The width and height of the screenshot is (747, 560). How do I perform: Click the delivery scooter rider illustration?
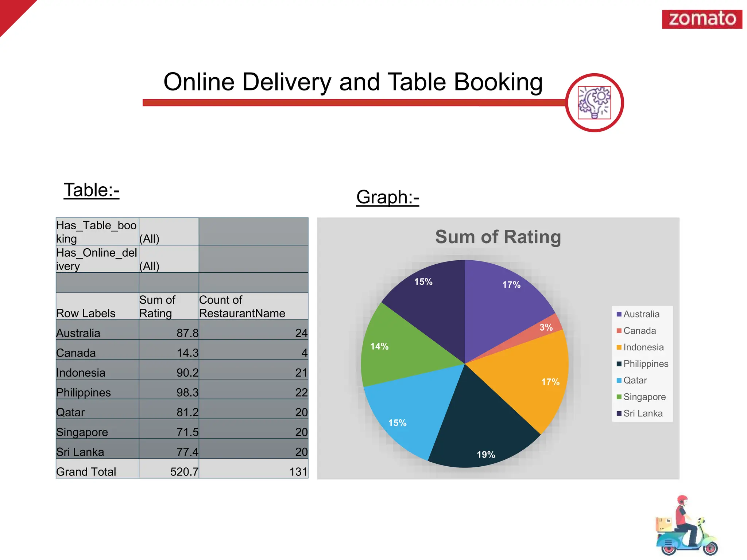click(686, 525)
